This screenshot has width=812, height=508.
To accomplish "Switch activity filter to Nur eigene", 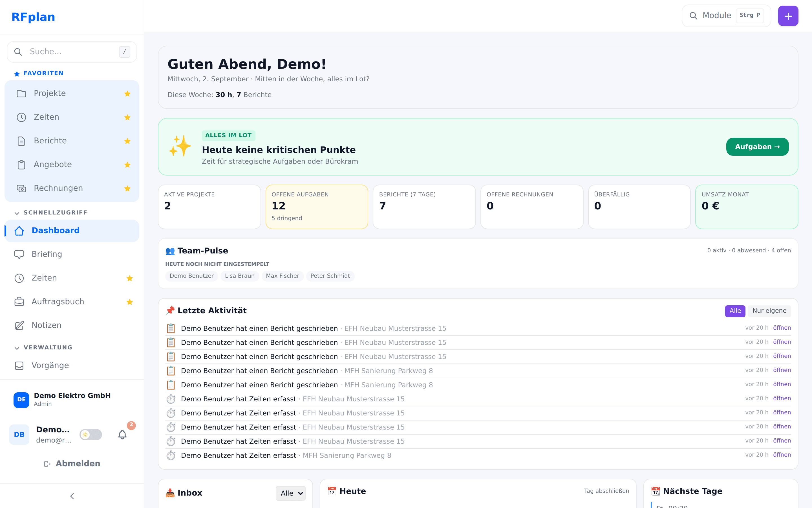I will (x=769, y=311).
